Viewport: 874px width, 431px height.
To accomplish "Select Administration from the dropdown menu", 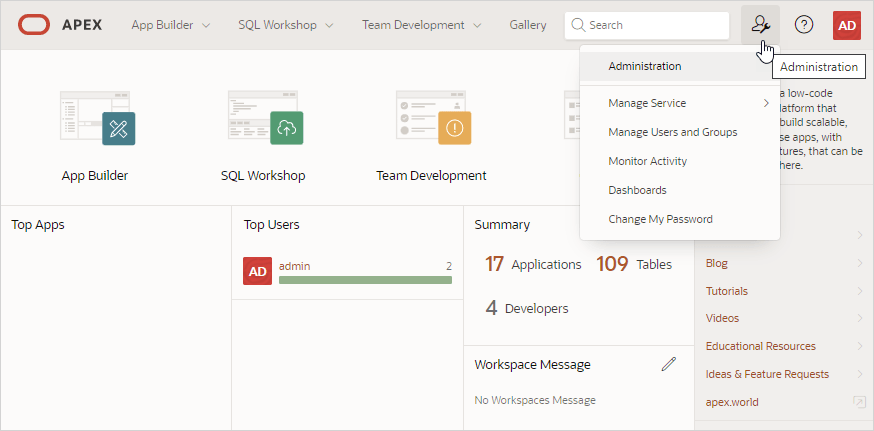I will (645, 66).
